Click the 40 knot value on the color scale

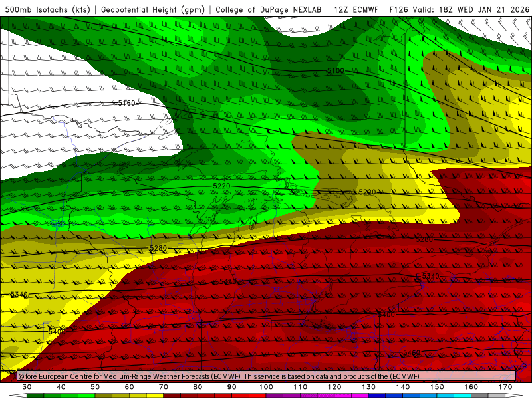click(x=61, y=387)
